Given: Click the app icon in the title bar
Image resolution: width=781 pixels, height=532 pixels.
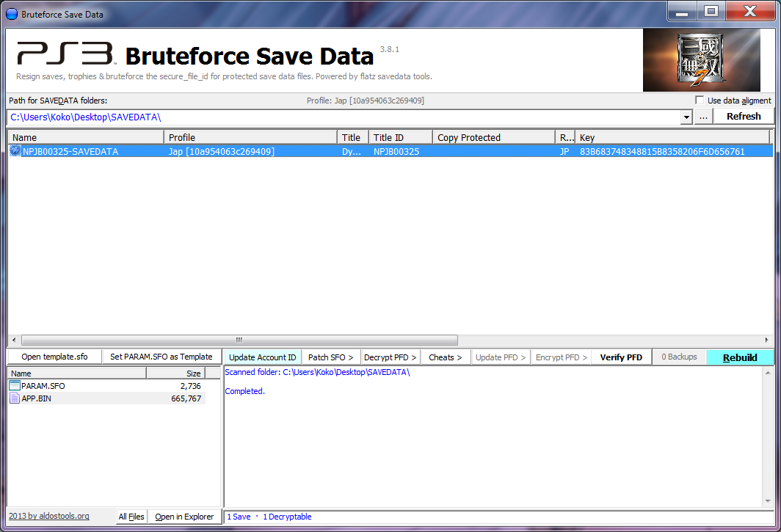Looking at the screenshot, I should coord(11,14).
